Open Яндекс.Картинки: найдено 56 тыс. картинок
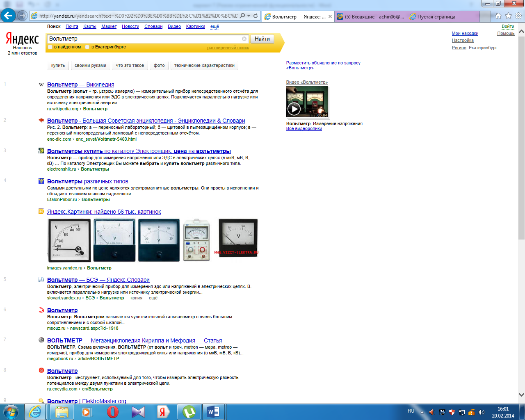The height and width of the screenshot is (420, 525). click(104, 212)
